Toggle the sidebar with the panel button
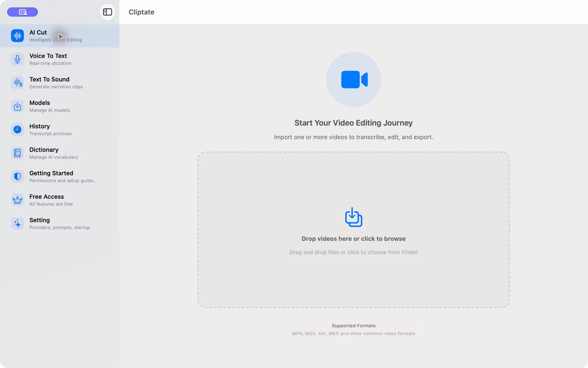The width and height of the screenshot is (588, 368). tap(107, 12)
